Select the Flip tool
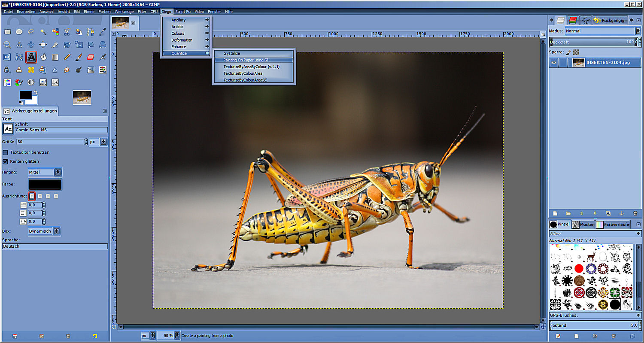 [7, 57]
